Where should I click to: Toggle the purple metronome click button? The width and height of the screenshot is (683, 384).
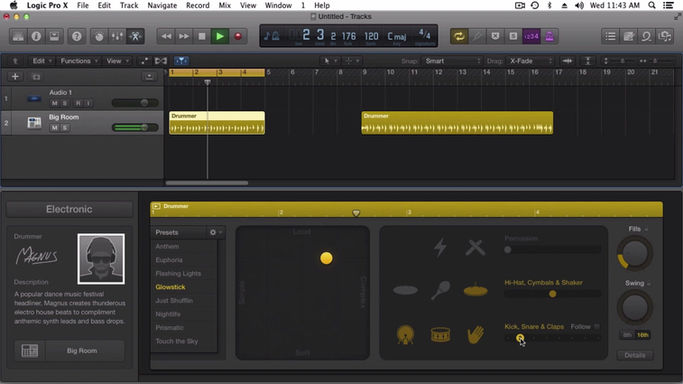coord(549,36)
